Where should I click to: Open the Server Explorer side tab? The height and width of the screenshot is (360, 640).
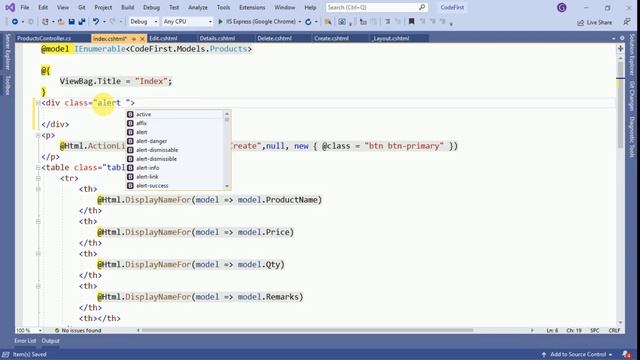(7, 52)
